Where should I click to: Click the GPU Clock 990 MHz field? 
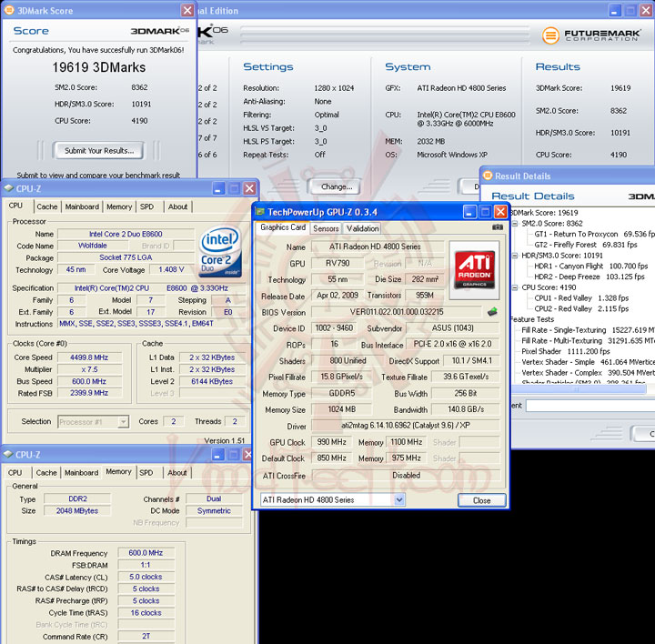(332, 442)
